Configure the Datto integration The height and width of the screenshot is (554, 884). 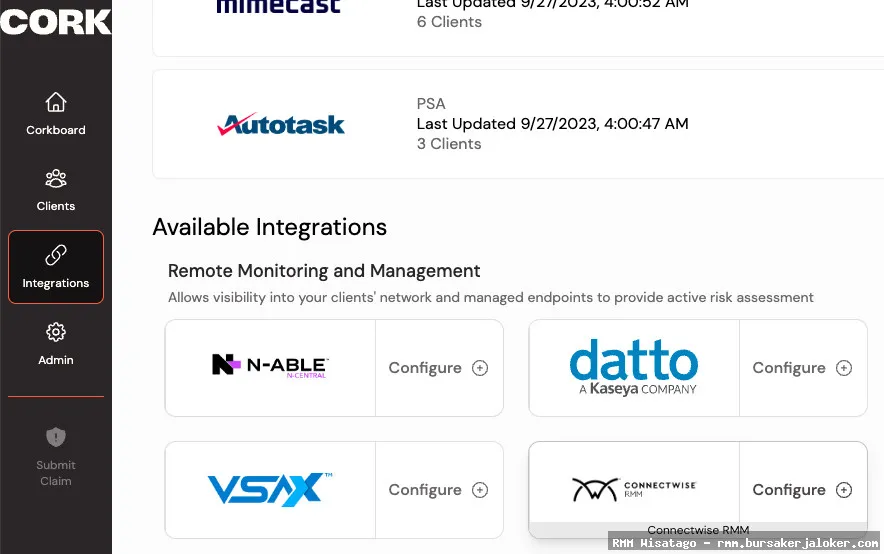[x=802, y=368]
